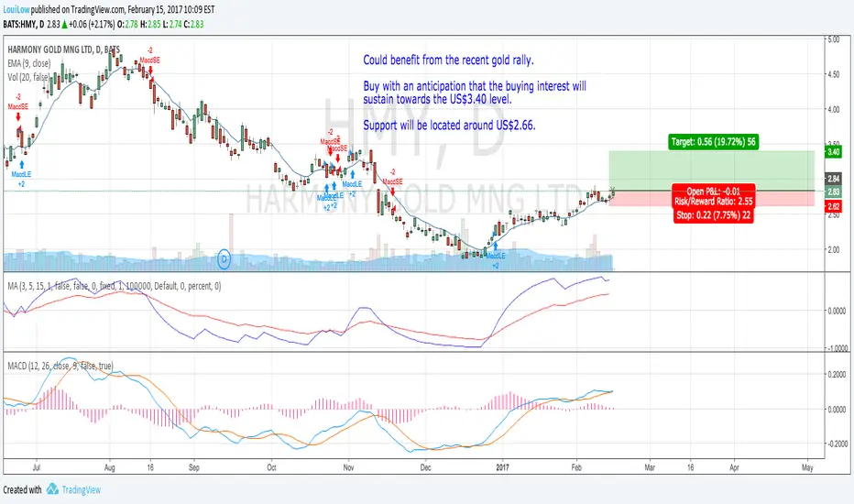The height and width of the screenshot is (504, 854).
Task: Click the HARMONY GOLD MNG LTD chart title
Action: click(x=64, y=49)
